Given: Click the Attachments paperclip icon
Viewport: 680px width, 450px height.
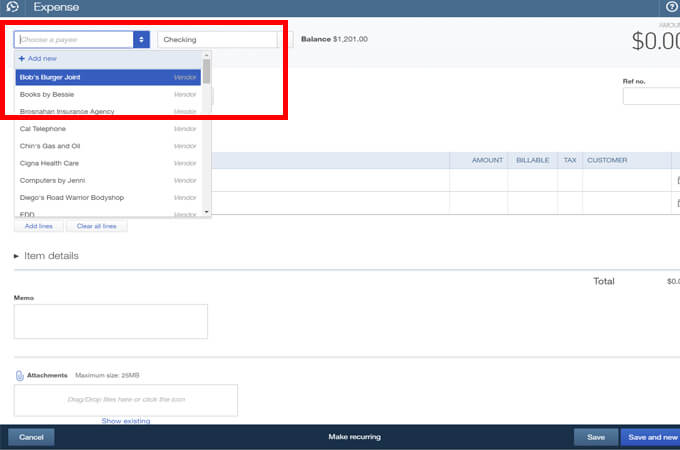Looking at the screenshot, I should [20, 375].
